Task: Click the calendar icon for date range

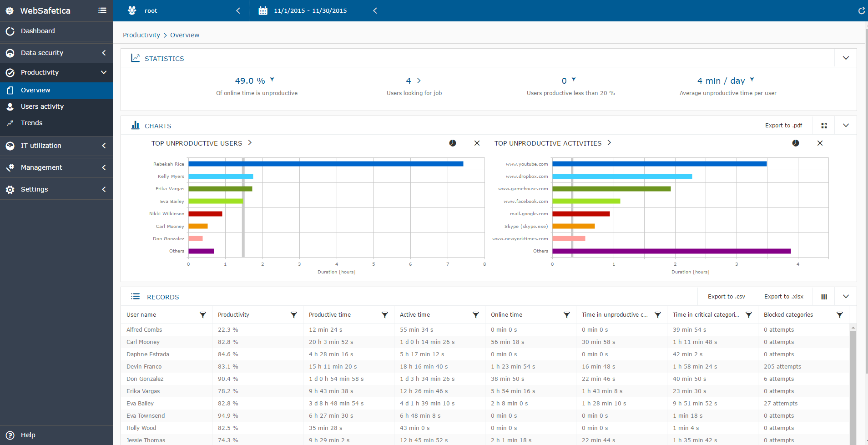Action: point(263,10)
